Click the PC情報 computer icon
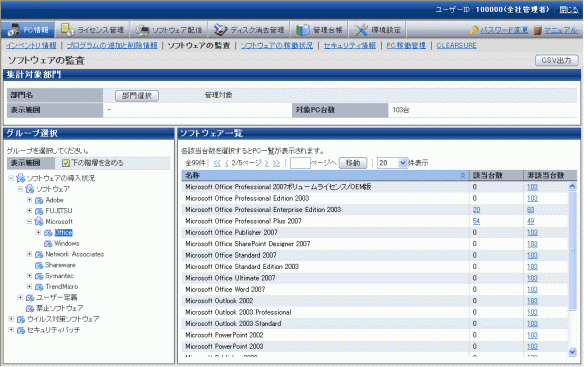Viewport: 584px width, 367px height. 14,30
